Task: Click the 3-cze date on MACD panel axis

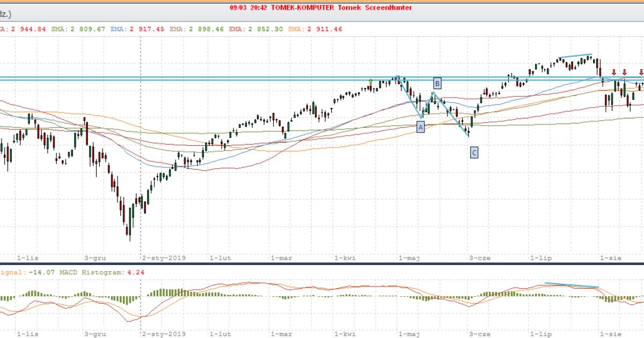Action: [480, 334]
